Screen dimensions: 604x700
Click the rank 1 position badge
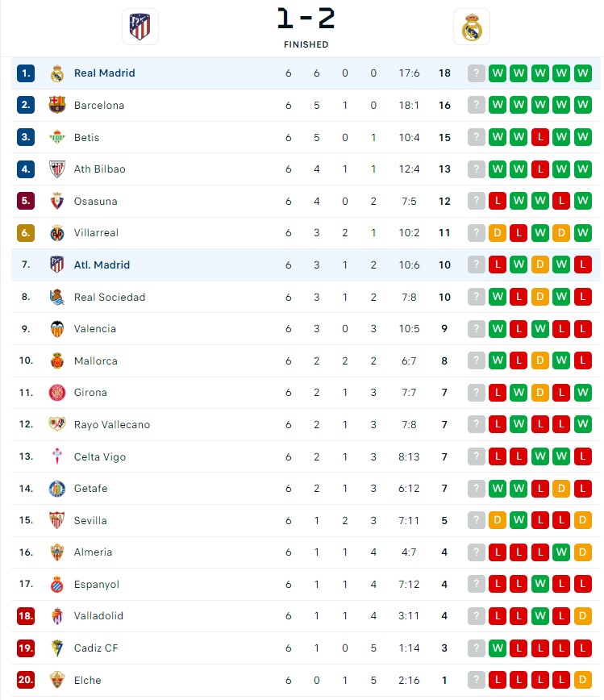pyautogui.click(x=26, y=73)
